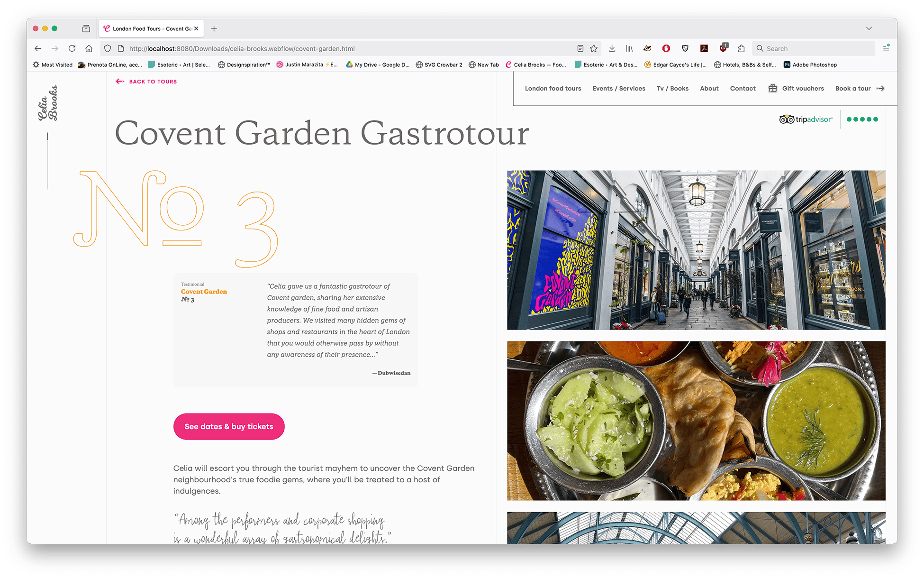Expand the list all tabs chevron

tap(869, 28)
